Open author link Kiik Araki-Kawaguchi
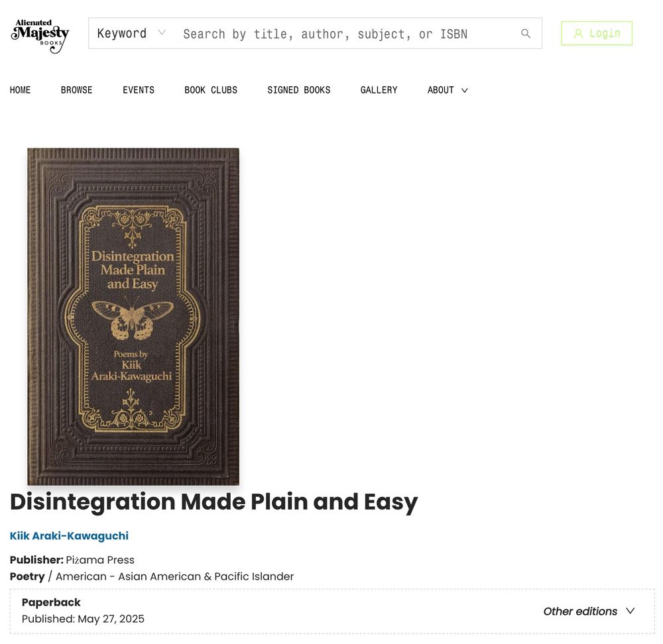663x644 pixels. tap(69, 536)
